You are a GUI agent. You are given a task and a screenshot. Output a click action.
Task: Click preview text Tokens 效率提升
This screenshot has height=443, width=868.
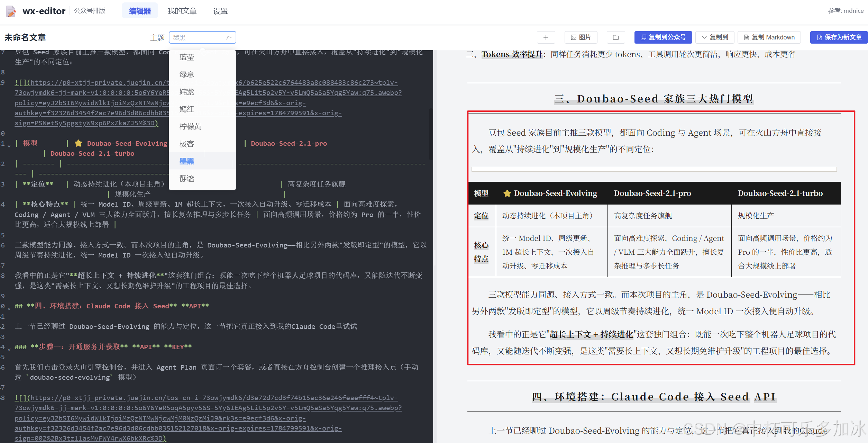pyautogui.click(x=512, y=54)
